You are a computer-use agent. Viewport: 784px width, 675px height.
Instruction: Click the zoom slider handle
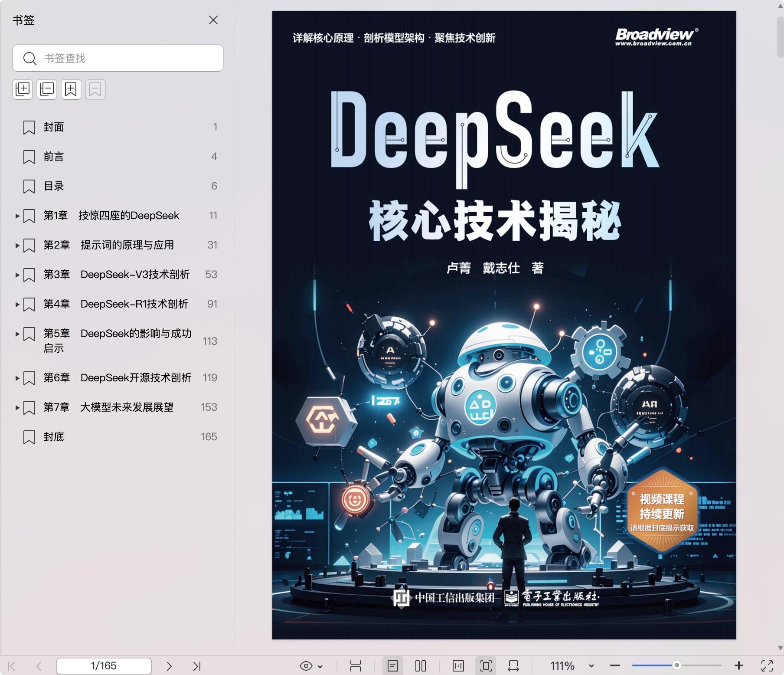point(676,665)
